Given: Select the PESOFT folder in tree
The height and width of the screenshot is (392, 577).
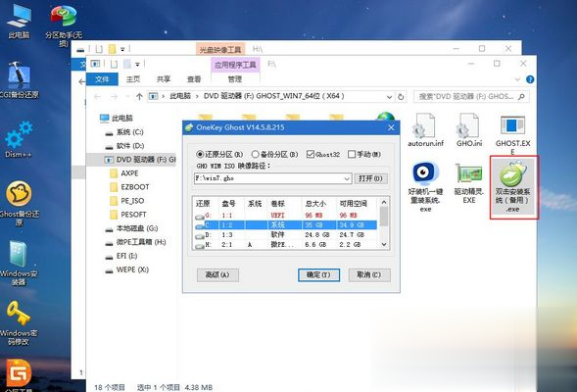Looking at the screenshot, I should pos(128,215).
